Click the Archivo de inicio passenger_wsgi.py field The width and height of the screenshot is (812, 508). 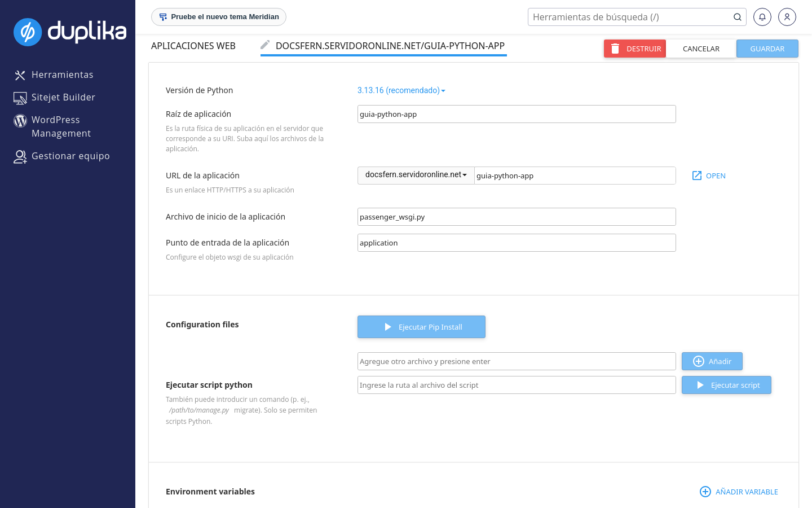(517, 217)
